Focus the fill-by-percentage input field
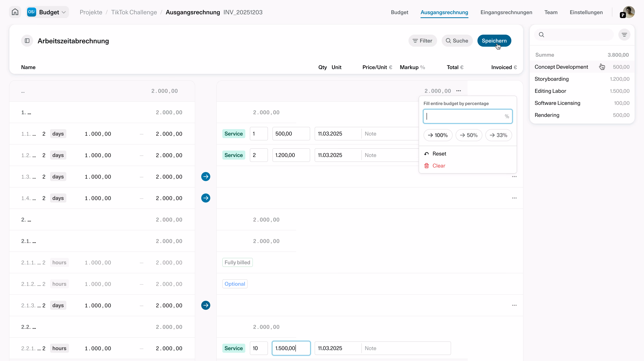The width and height of the screenshot is (644, 361). tap(467, 116)
